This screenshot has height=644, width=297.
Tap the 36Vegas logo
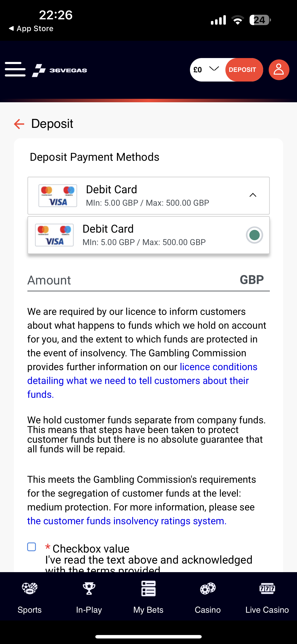click(59, 70)
